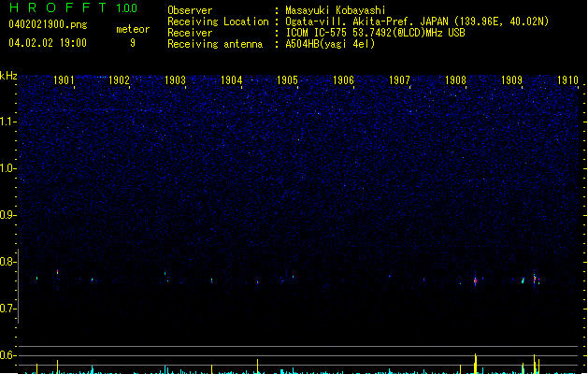Click the meteor count value 9

[x=133, y=43]
